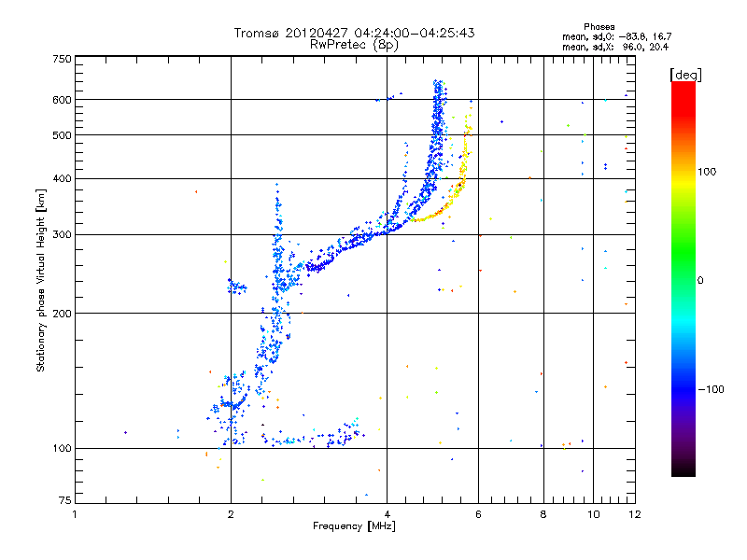This screenshot has width=747, height=560.
Task: Click the 'Stationary phase Virtual Height [km]' axis title
Action: point(41,280)
